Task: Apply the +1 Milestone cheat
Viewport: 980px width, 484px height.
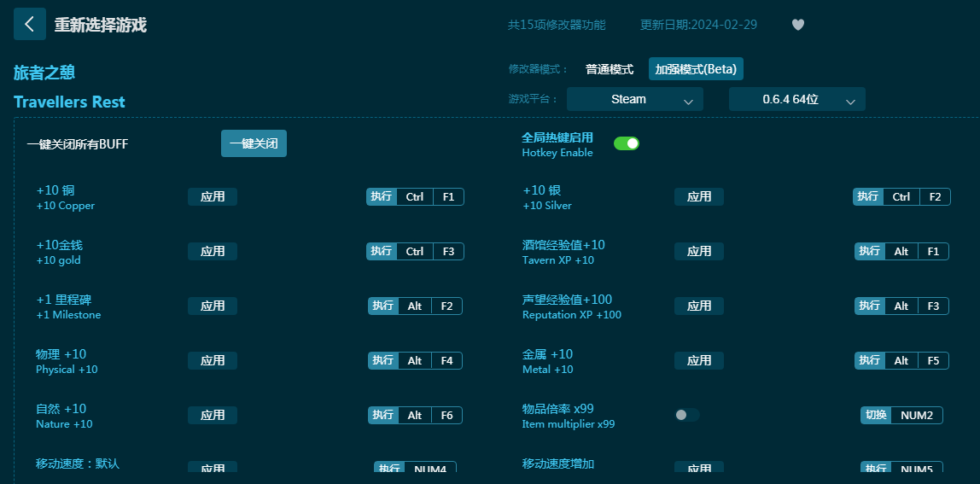Action: [213, 306]
